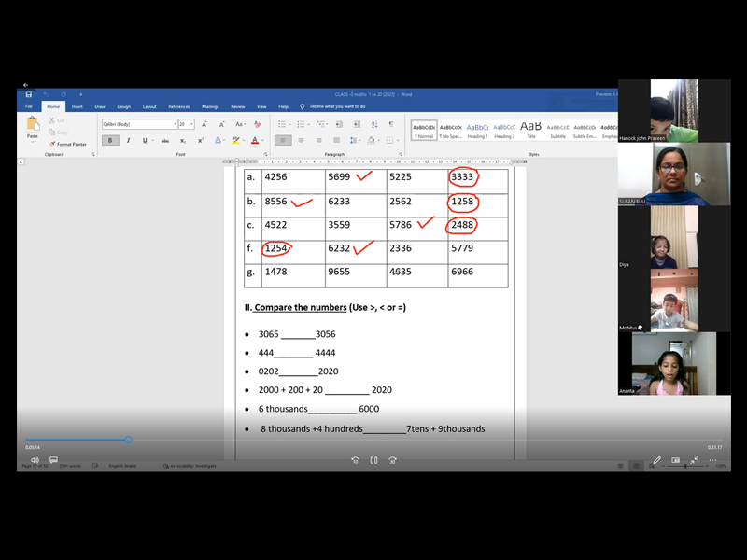Pause the video playback
The image size is (747, 560).
click(x=373, y=460)
